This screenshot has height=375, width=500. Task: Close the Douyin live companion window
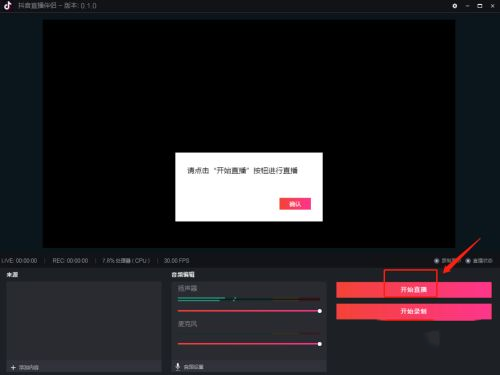(492, 6)
